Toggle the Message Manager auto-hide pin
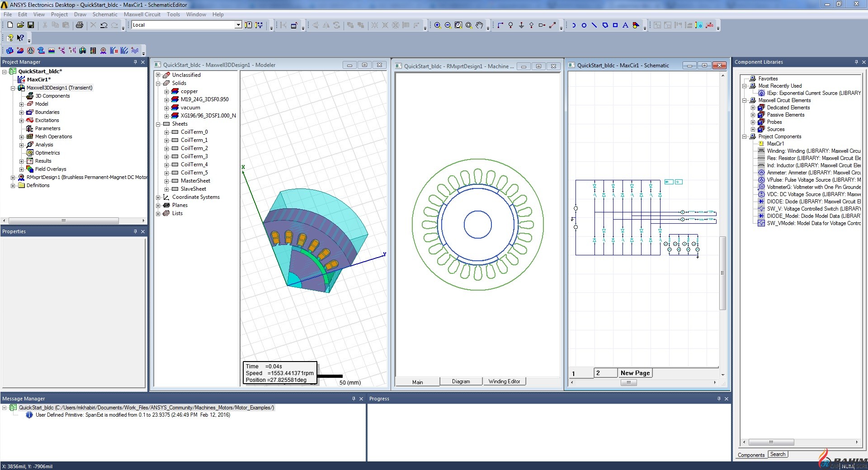The height and width of the screenshot is (470, 868). pyautogui.click(x=354, y=399)
